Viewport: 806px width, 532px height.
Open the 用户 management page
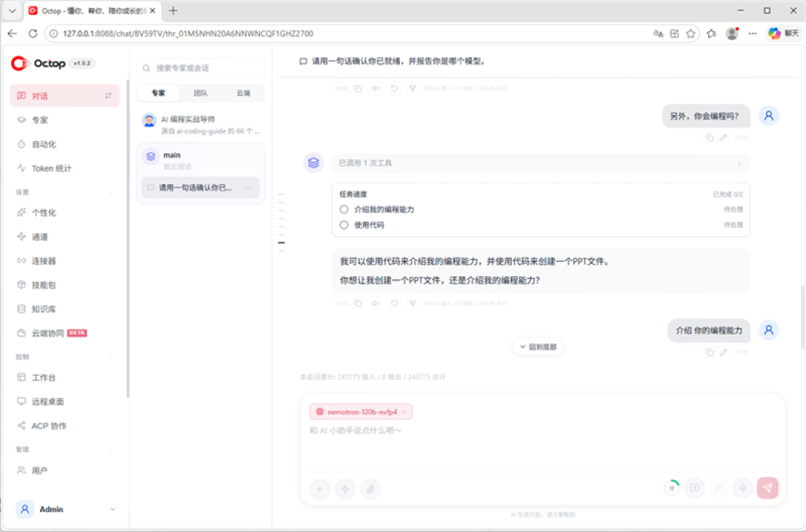[65, 470]
